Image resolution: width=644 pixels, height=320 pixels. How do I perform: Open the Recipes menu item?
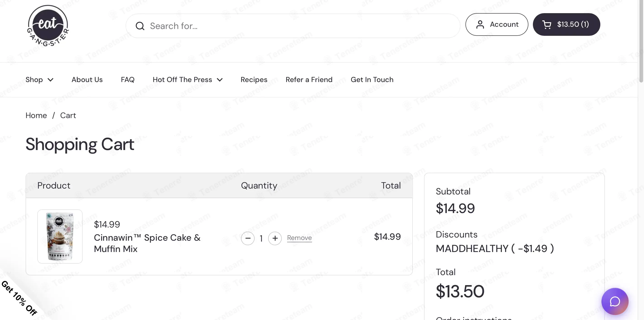254,80
